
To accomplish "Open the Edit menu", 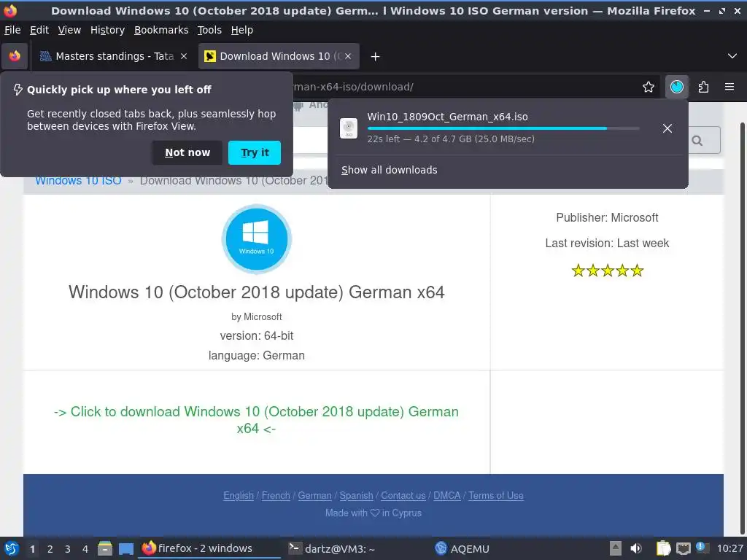I will pyautogui.click(x=39, y=30).
